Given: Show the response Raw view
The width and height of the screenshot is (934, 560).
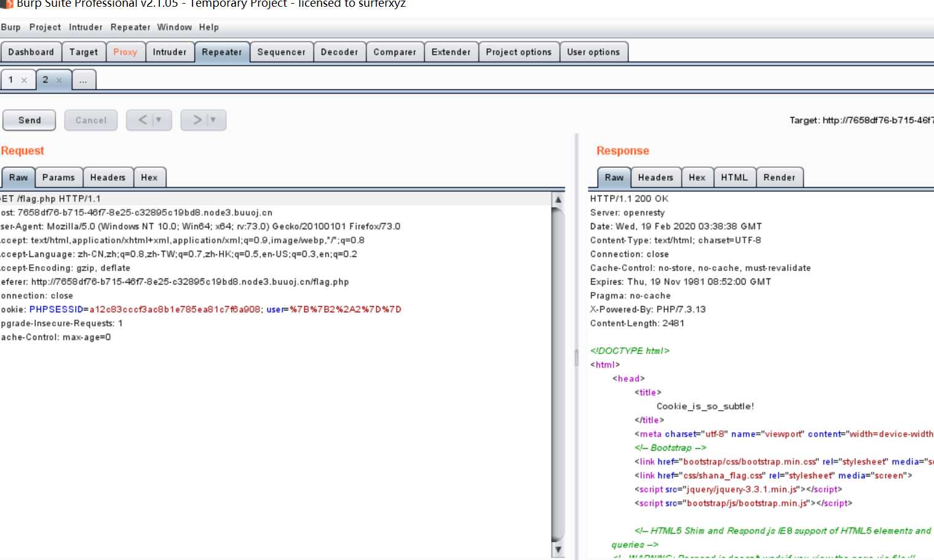Looking at the screenshot, I should (614, 177).
